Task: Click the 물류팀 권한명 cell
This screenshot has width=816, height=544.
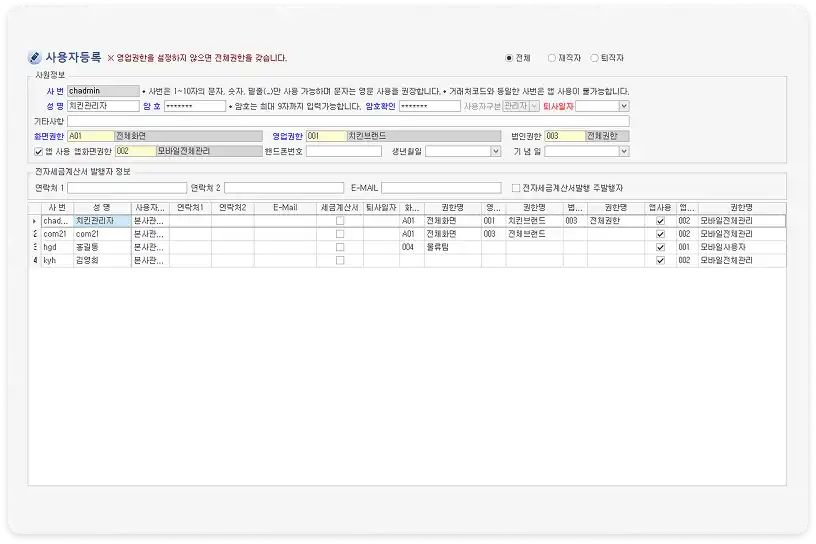Action: (453, 247)
